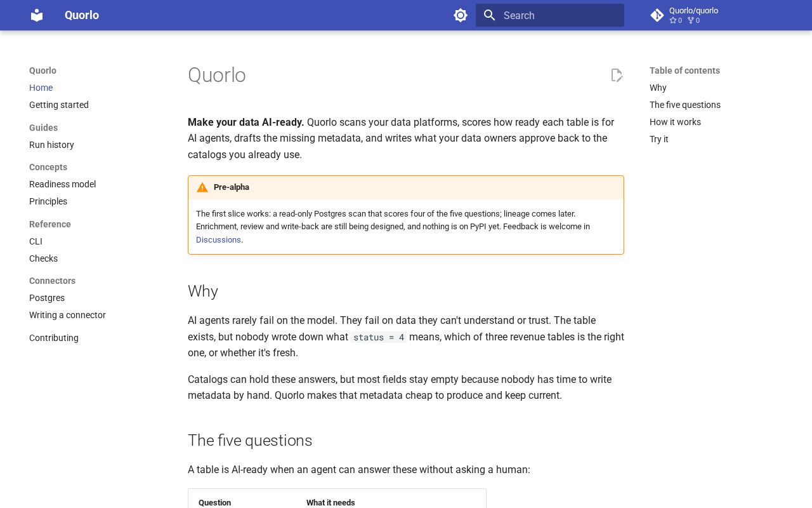Toggle the light/dark color scheme
This screenshot has height=508, width=812.
click(461, 15)
